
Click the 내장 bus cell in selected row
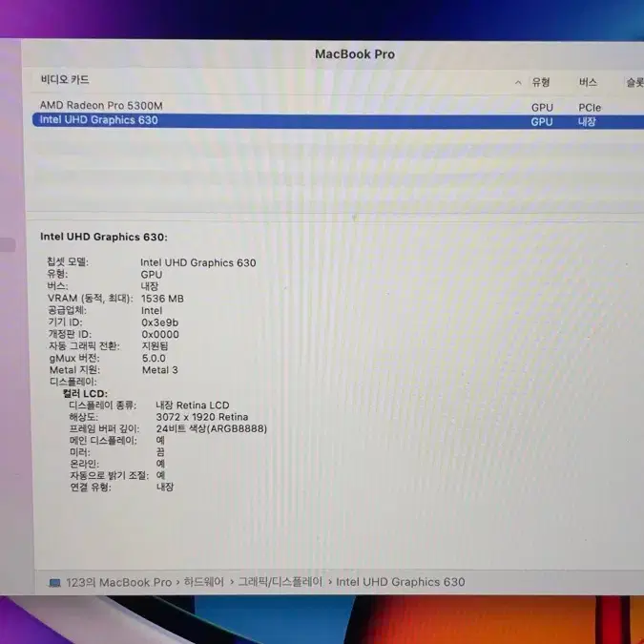tap(587, 121)
